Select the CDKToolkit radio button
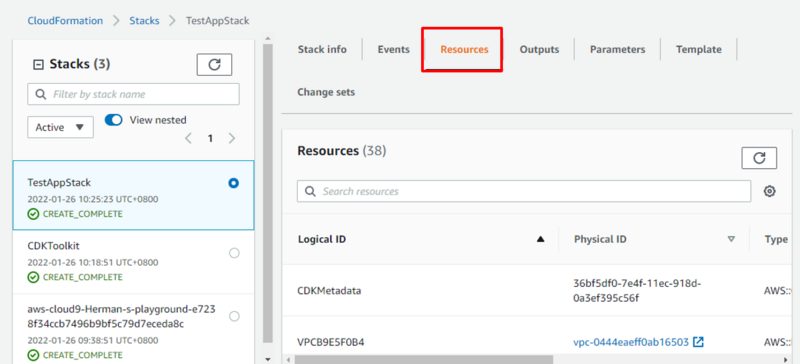The height and width of the screenshot is (364, 800). tap(234, 253)
